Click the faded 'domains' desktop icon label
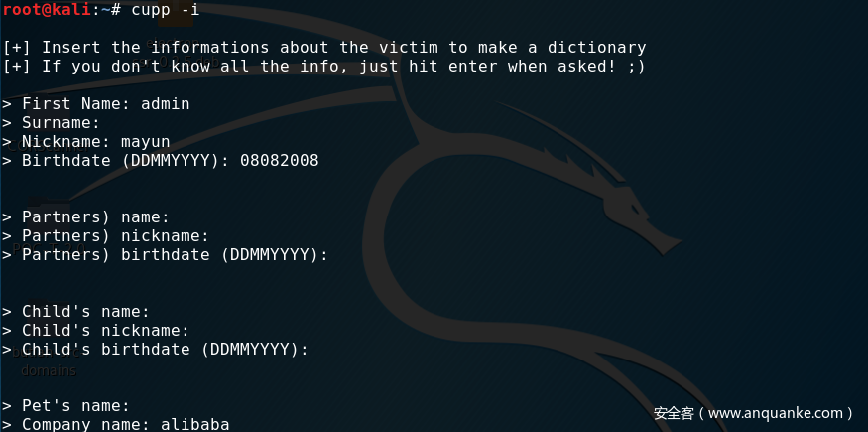The width and height of the screenshot is (868, 432). [x=49, y=370]
